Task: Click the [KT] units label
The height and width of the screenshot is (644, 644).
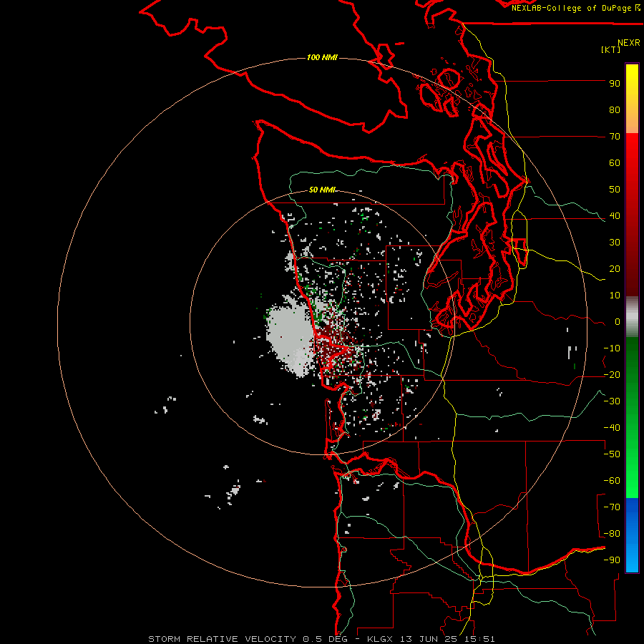Action: (x=610, y=49)
